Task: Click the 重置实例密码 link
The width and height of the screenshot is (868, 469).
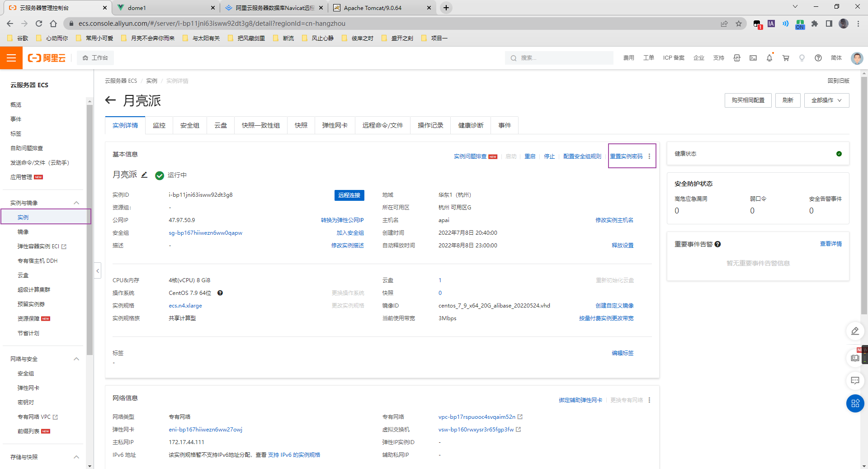Action: [626, 156]
